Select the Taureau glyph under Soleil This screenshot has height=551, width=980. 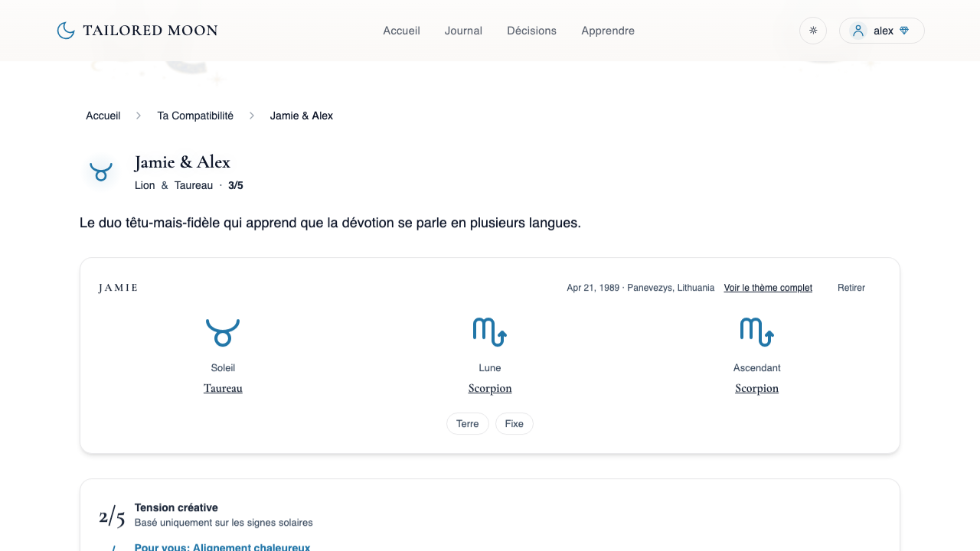(223, 331)
